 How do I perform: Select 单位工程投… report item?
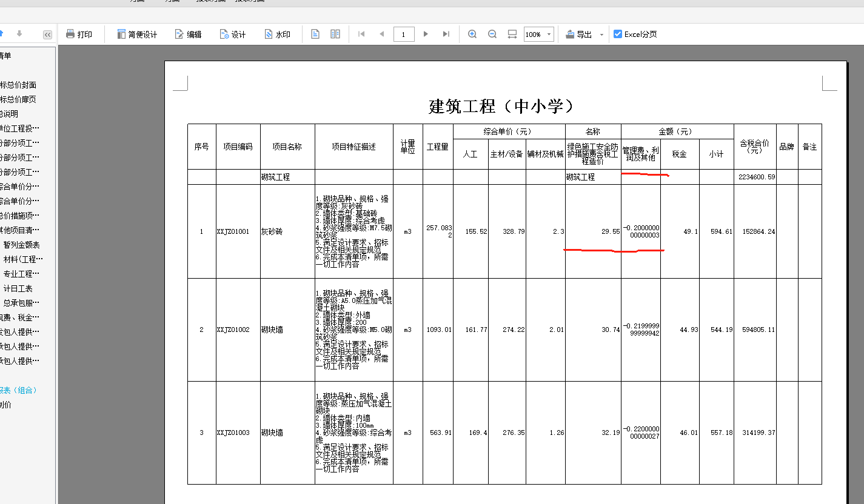(20, 128)
